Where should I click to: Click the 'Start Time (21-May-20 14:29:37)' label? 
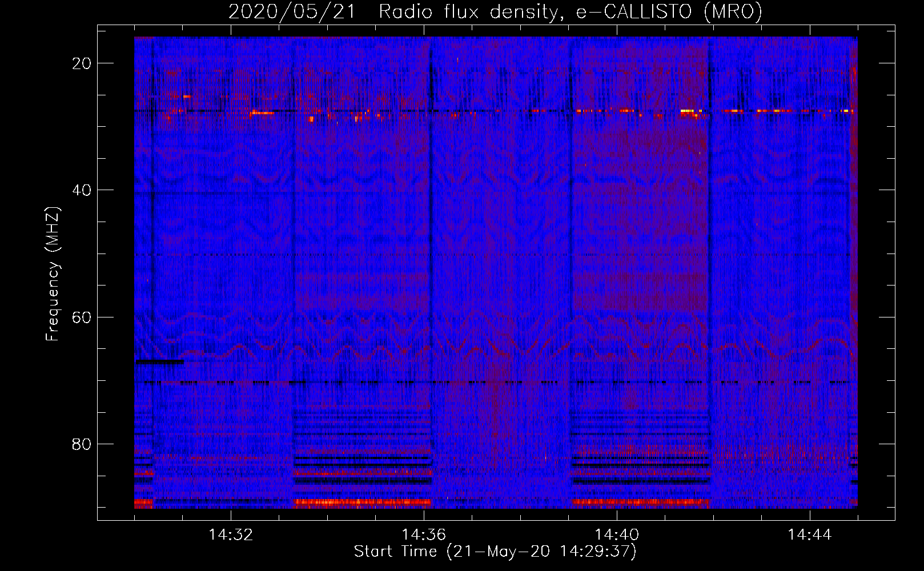pyautogui.click(x=495, y=552)
